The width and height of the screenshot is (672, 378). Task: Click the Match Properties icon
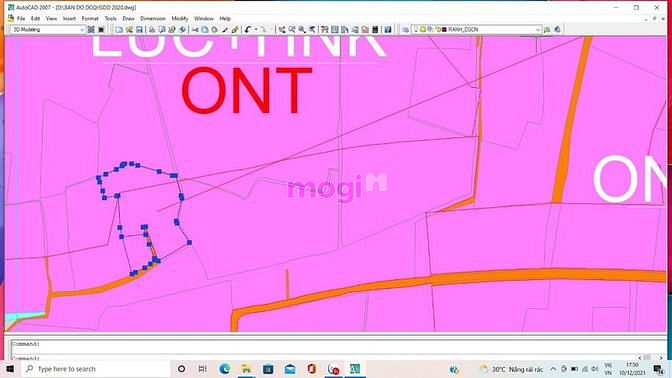[x=225, y=30]
